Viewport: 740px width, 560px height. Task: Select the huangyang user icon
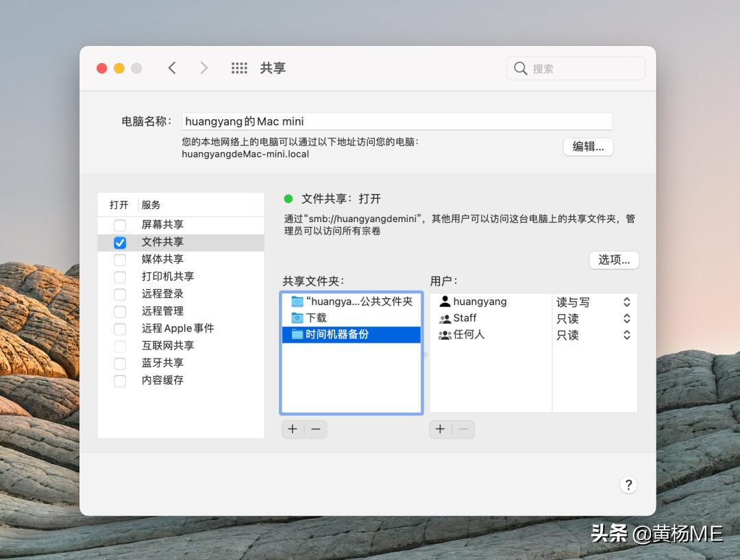pyautogui.click(x=447, y=302)
